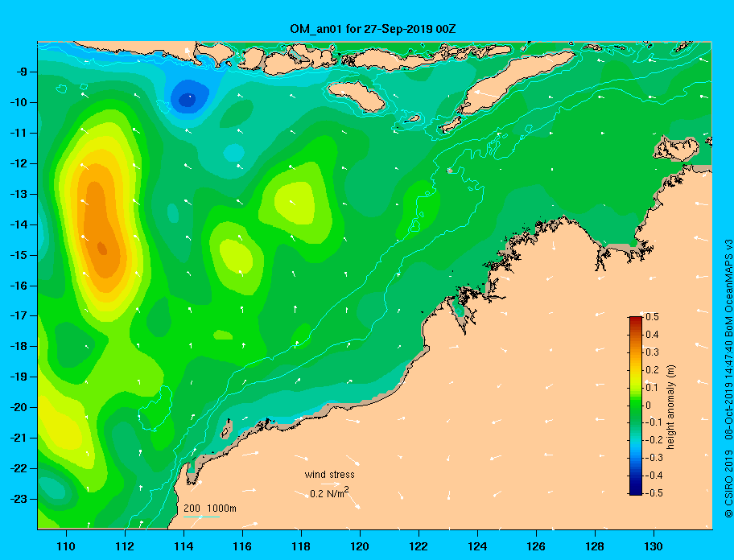The height and width of the screenshot is (560, 734).
Task: Click the 'height anomaly (m)' colorbar label
Action: tap(670, 407)
